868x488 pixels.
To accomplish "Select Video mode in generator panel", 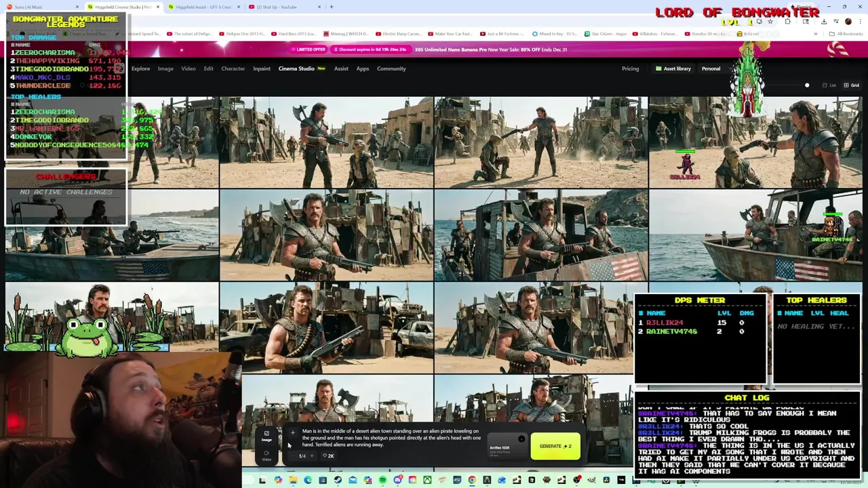I will [267, 456].
